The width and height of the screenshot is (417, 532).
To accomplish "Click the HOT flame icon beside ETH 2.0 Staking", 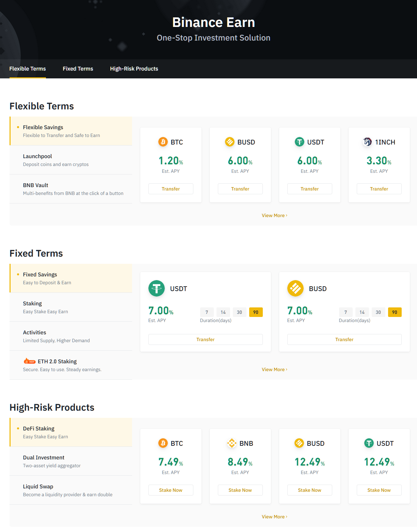I will pos(30,361).
